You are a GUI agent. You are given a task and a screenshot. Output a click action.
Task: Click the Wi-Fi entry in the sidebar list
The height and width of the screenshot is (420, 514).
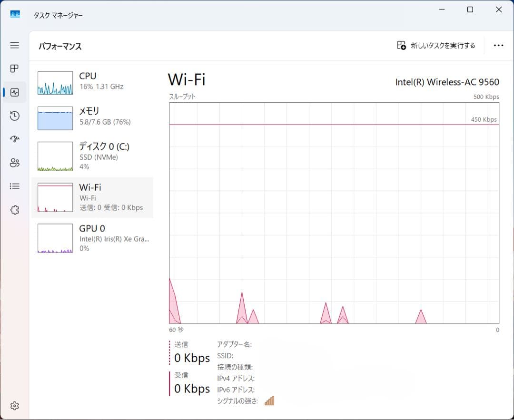click(93, 197)
